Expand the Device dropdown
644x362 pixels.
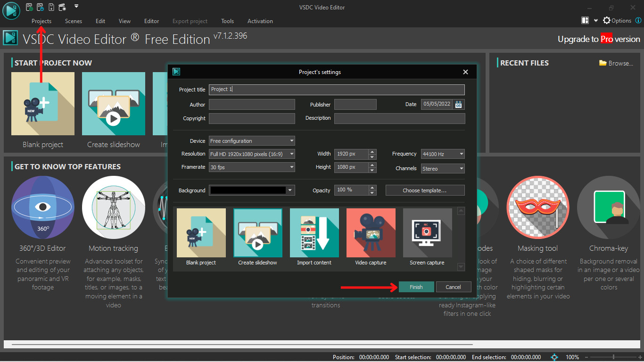(252, 141)
